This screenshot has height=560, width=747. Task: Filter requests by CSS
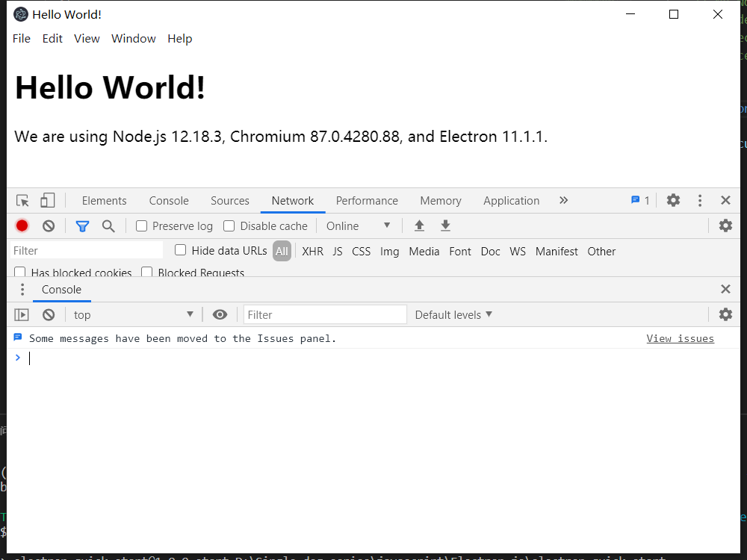click(x=361, y=252)
